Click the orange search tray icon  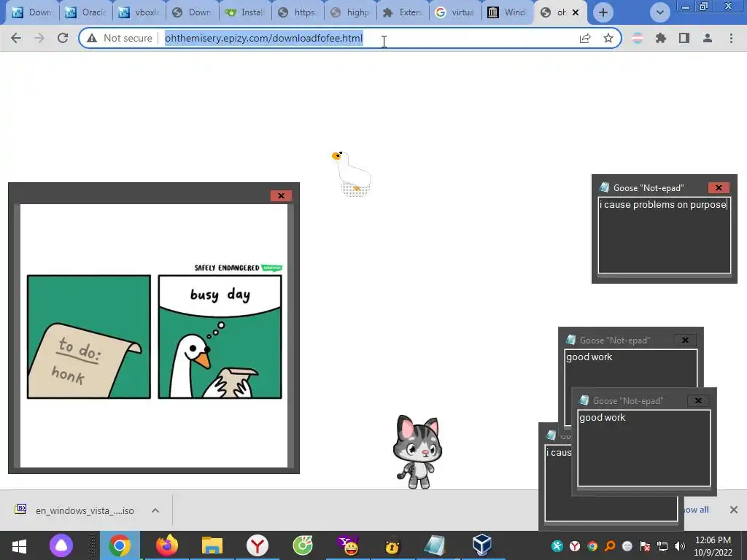[610, 546]
